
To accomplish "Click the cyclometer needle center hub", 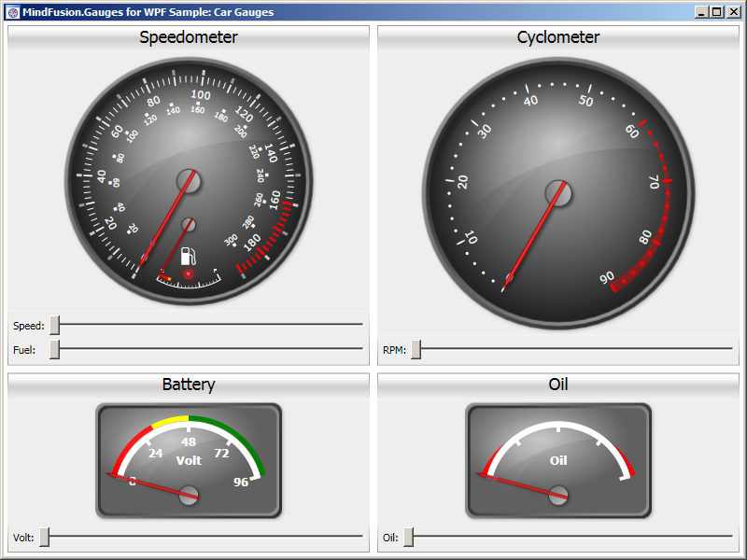I will [x=558, y=193].
